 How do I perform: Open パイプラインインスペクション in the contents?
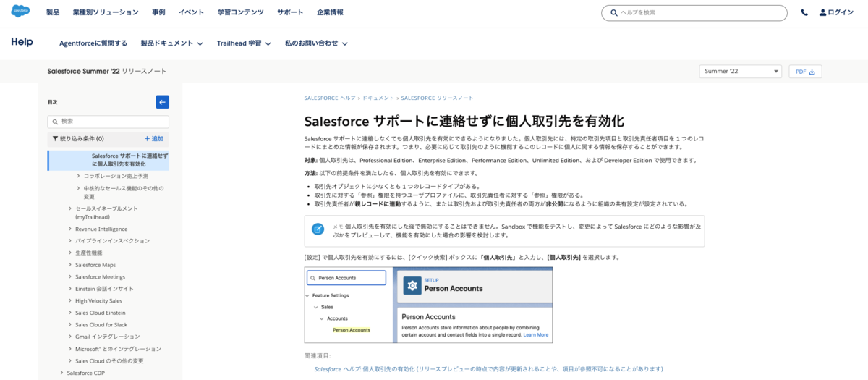coord(112,240)
